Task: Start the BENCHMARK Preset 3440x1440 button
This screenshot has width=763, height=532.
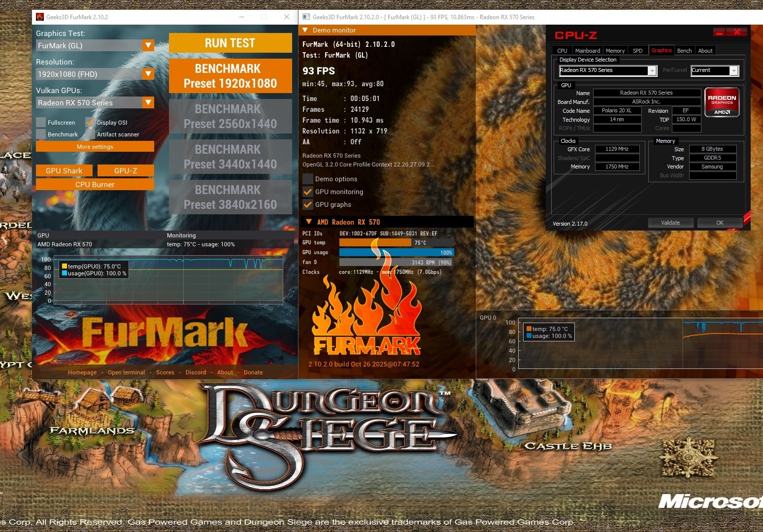Action: [x=230, y=157]
